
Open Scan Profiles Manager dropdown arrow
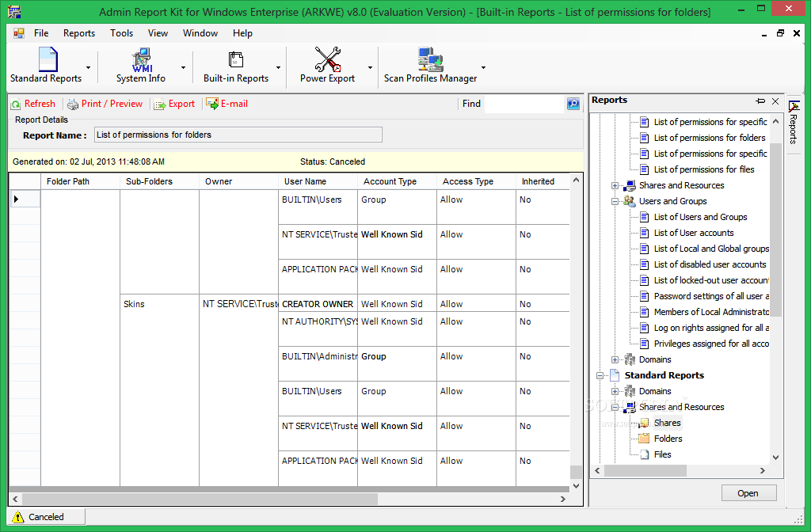[x=484, y=68]
